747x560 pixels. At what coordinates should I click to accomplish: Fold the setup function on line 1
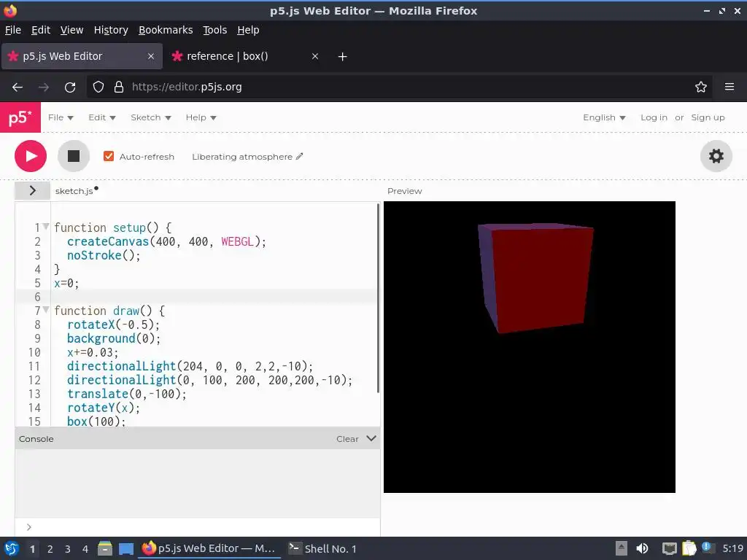[46, 226]
